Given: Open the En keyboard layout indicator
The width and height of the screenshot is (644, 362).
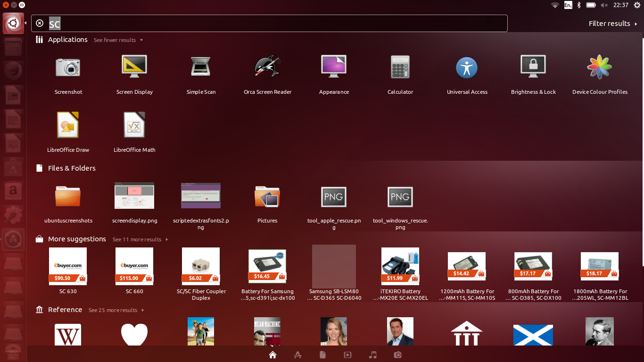Looking at the screenshot, I should pos(568,5).
